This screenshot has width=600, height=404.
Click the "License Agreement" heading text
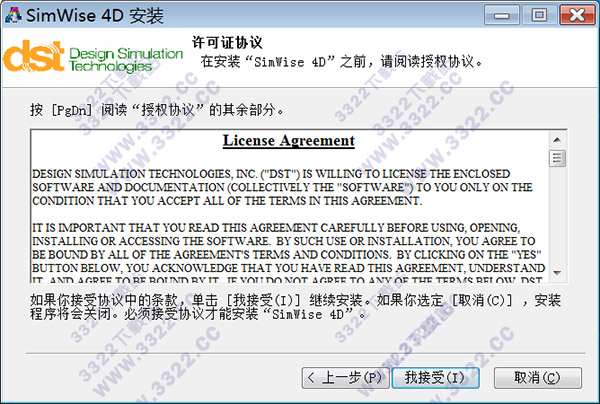(x=289, y=141)
